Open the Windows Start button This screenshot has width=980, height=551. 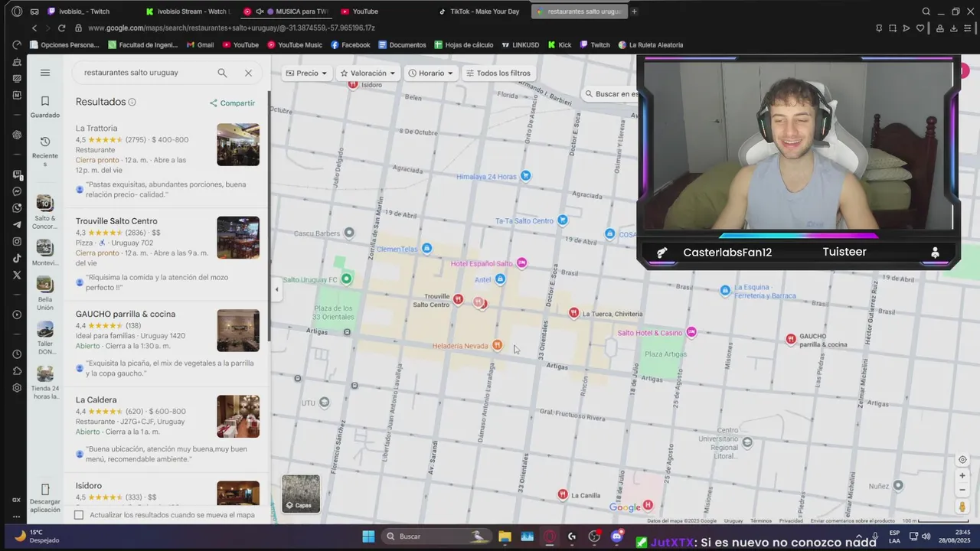(x=368, y=536)
